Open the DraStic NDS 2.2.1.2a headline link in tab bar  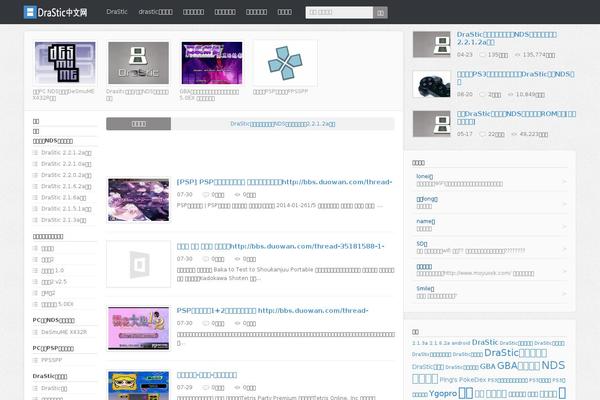[x=282, y=124]
